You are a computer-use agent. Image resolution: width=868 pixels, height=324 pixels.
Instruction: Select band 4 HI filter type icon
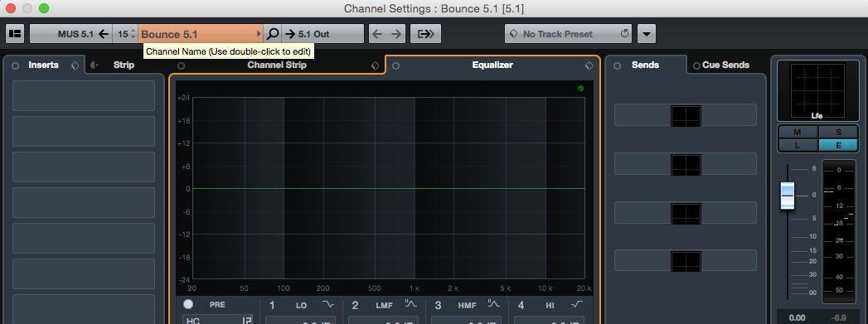coord(577,305)
